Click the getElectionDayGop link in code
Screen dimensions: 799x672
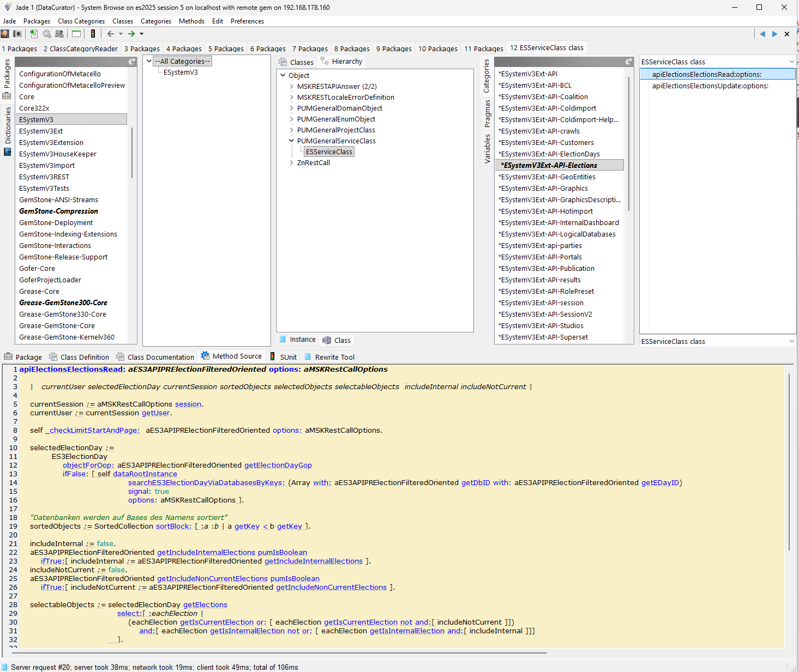click(x=278, y=465)
